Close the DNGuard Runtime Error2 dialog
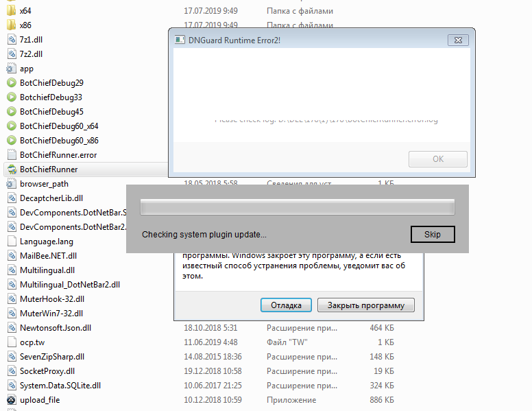Viewport: 532px width, 411px height. [458, 40]
